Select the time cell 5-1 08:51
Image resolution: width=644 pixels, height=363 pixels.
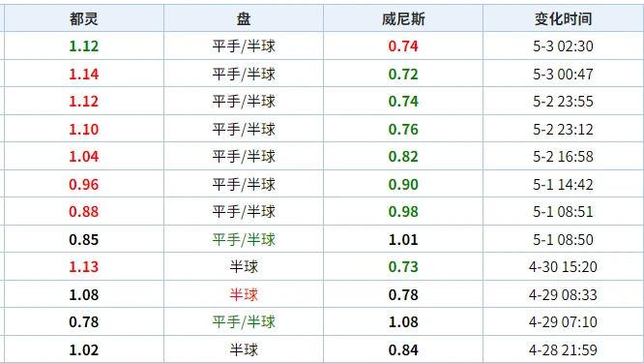tap(563, 211)
